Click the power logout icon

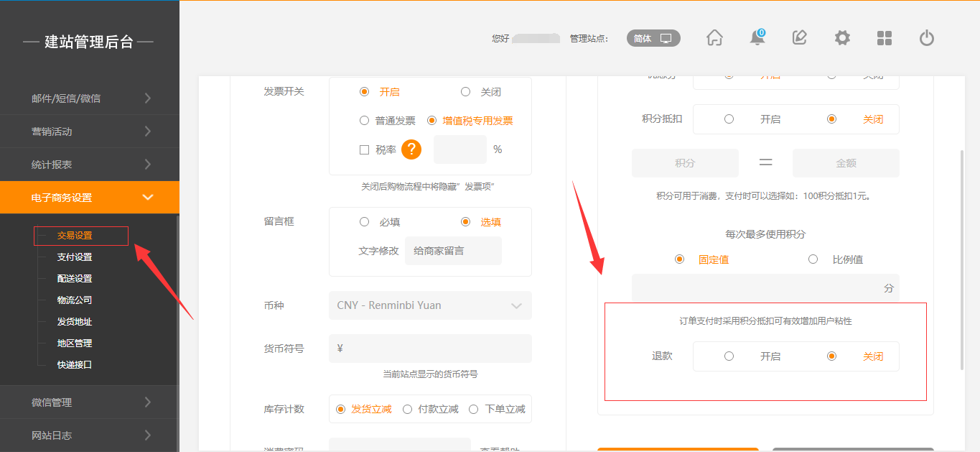click(927, 38)
